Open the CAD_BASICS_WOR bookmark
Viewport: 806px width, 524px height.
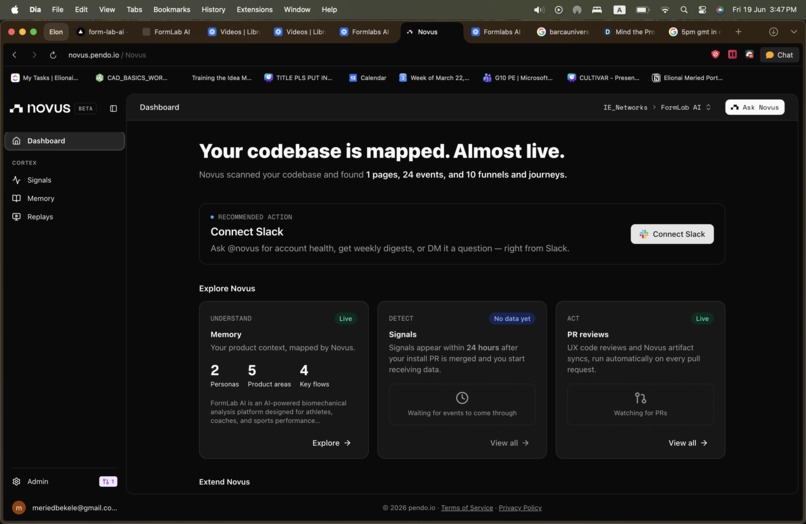132,78
